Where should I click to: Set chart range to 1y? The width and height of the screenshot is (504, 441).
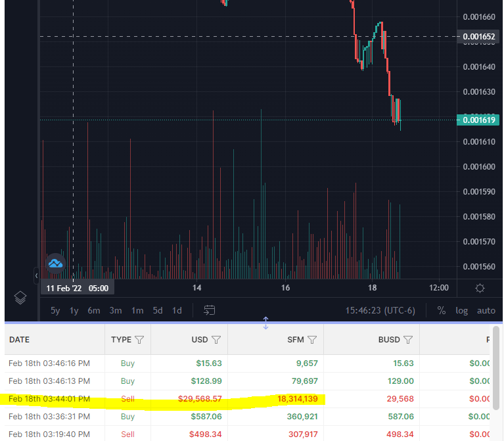point(74,310)
